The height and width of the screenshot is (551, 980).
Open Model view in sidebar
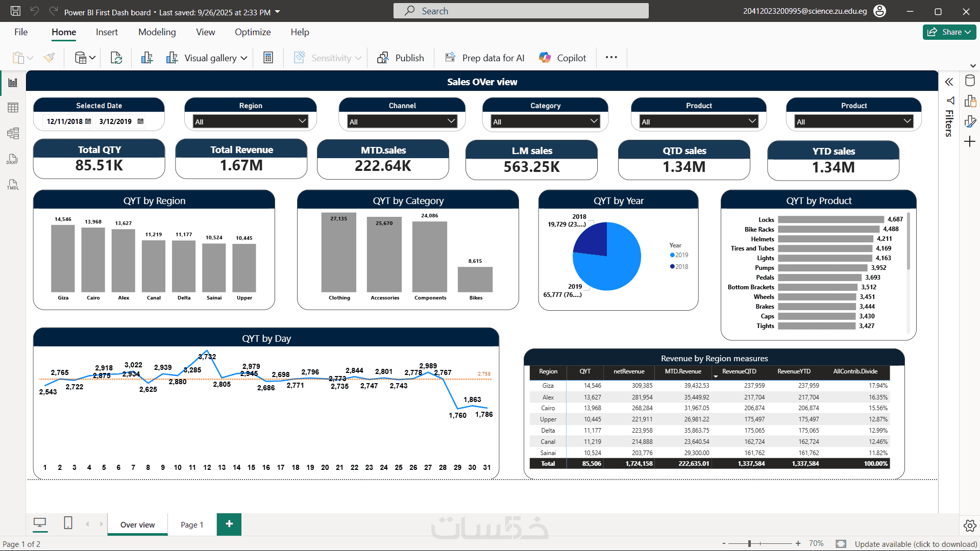[13, 134]
